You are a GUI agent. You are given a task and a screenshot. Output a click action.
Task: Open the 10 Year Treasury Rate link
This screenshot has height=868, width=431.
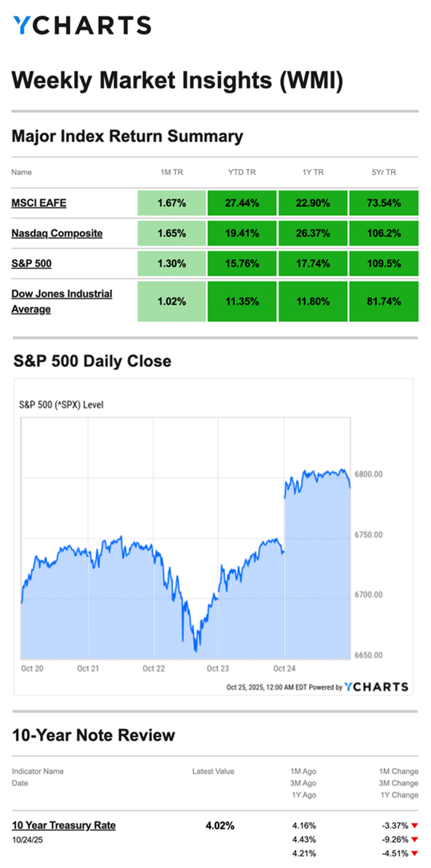64,825
